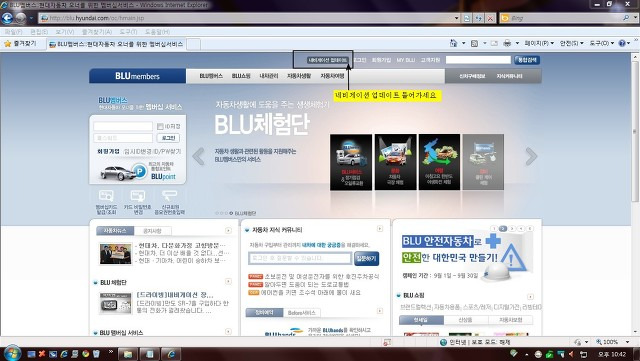Viewport: 640px width, 361px height.
Task: Click the BLUpoint car parking banner
Action: pos(138,171)
